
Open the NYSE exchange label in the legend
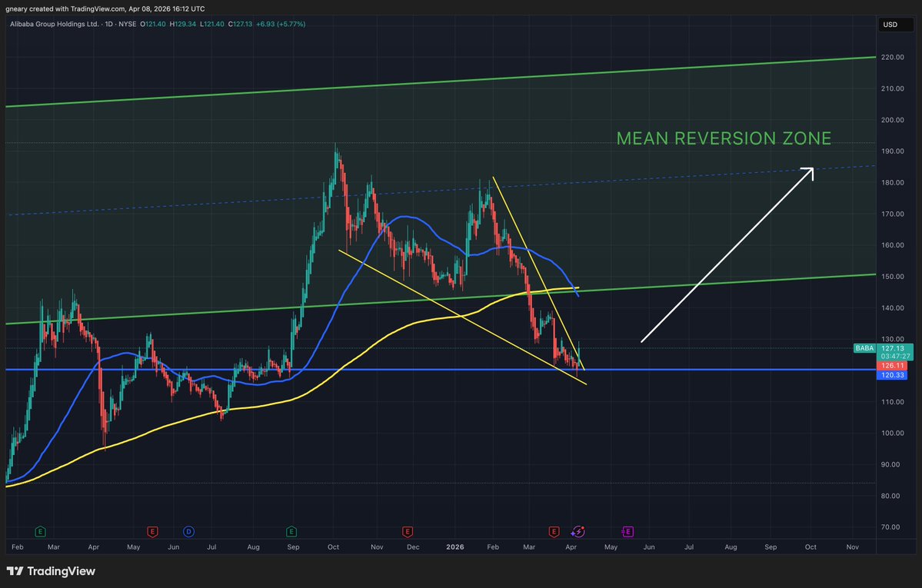click(127, 24)
